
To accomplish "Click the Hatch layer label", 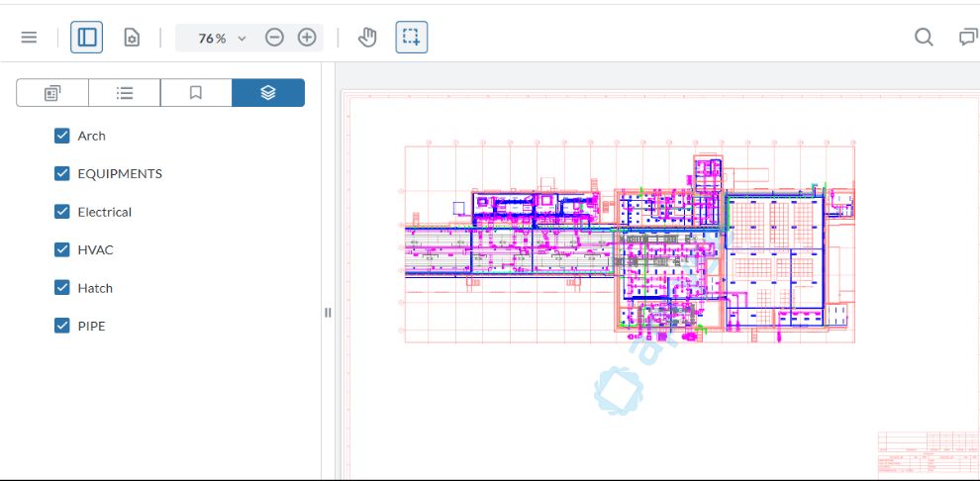I will [95, 289].
